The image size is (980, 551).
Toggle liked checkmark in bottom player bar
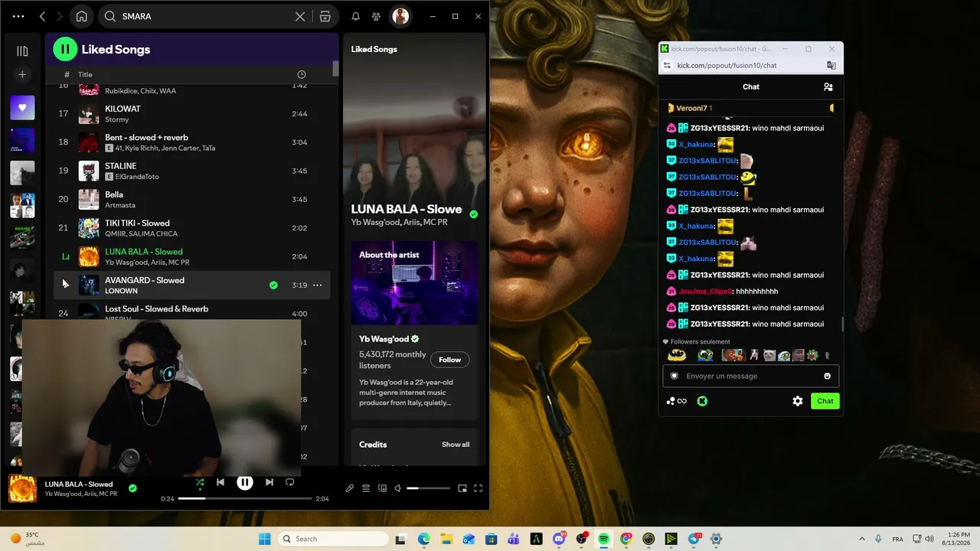click(x=132, y=488)
